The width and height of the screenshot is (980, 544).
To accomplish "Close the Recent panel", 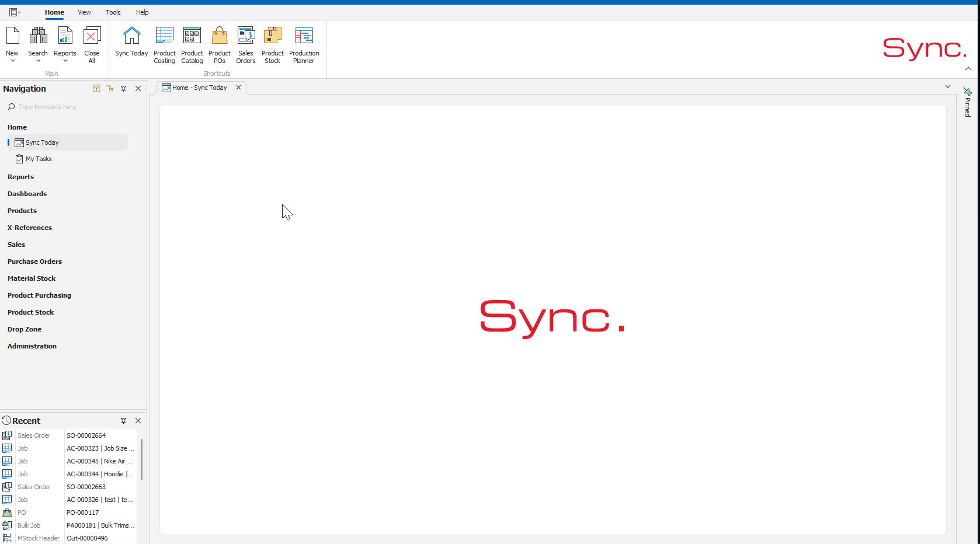I will [138, 420].
